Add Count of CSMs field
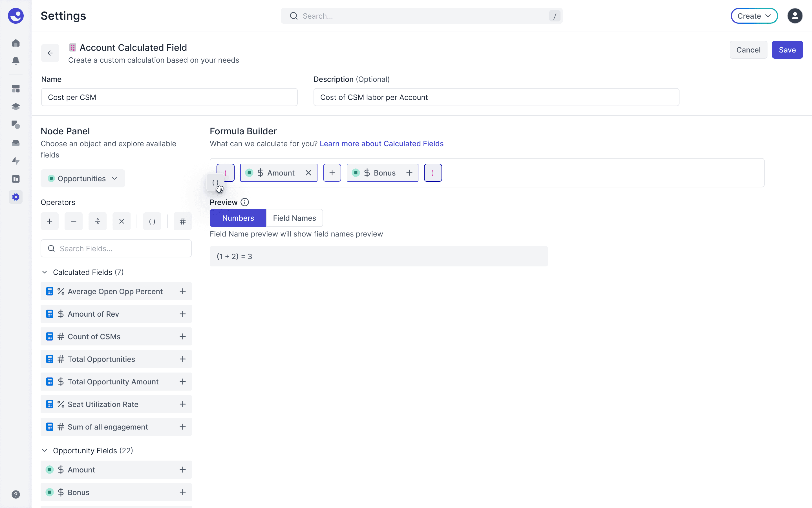This screenshot has width=812, height=508. [x=182, y=336]
